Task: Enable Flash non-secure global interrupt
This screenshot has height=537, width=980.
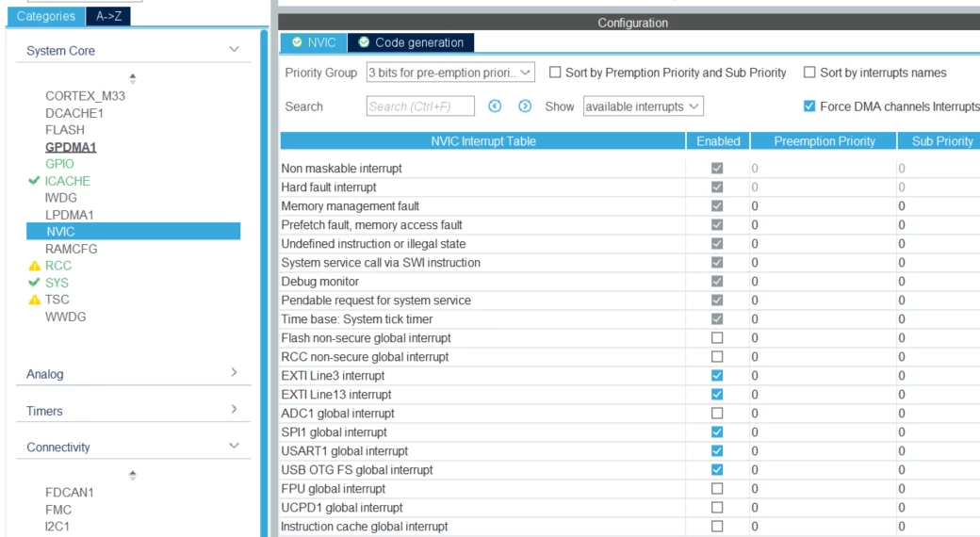Action: coord(717,337)
